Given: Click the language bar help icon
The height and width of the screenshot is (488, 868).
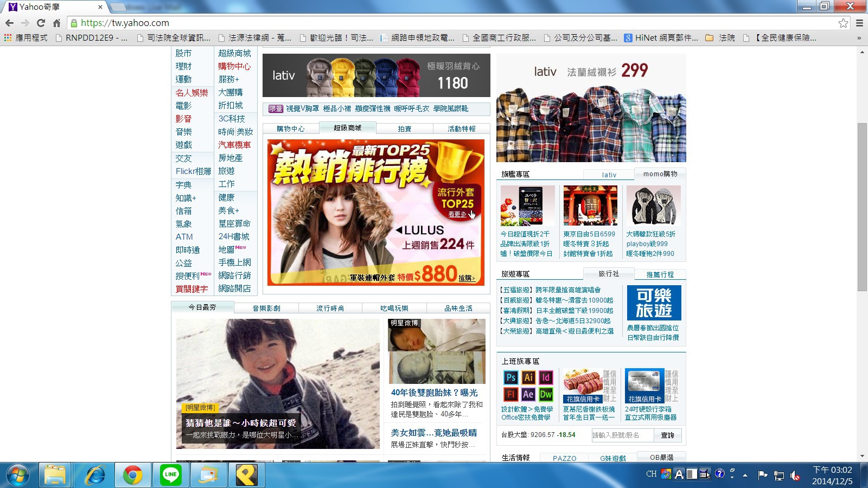Looking at the screenshot, I should 719,473.
